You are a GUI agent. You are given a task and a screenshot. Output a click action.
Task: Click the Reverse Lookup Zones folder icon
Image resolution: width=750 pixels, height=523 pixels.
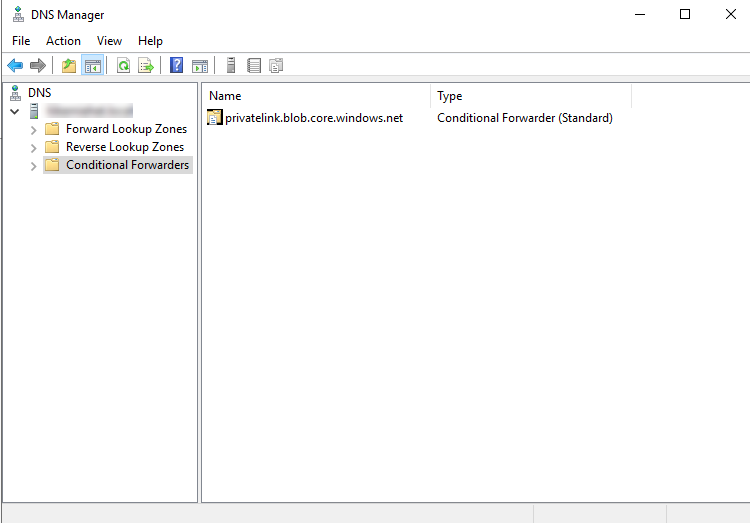point(52,146)
